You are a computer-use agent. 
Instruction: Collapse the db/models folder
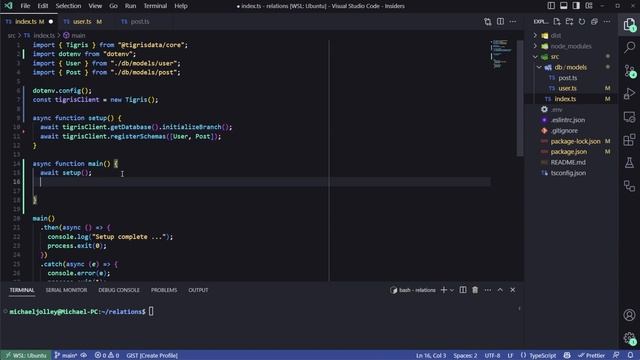point(539,67)
